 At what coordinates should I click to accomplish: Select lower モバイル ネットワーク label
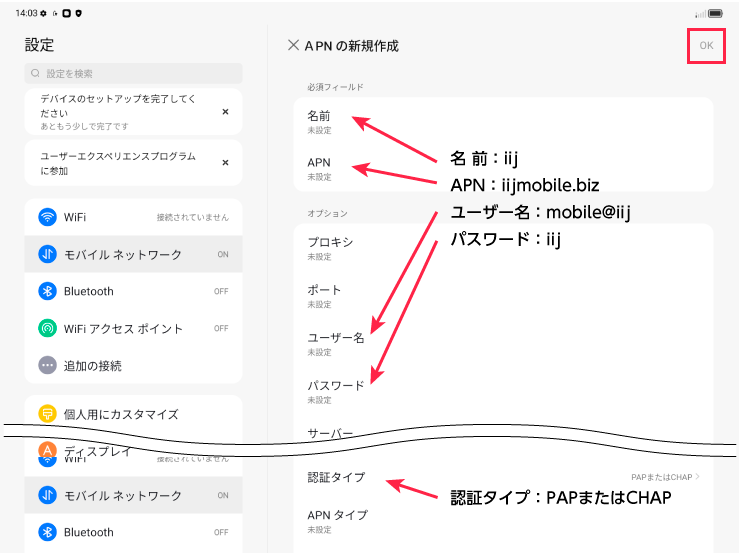coord(123,495)
